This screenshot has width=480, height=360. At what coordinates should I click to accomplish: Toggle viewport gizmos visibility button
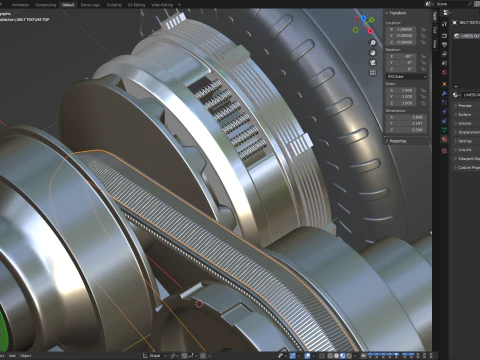pos(293,356)
